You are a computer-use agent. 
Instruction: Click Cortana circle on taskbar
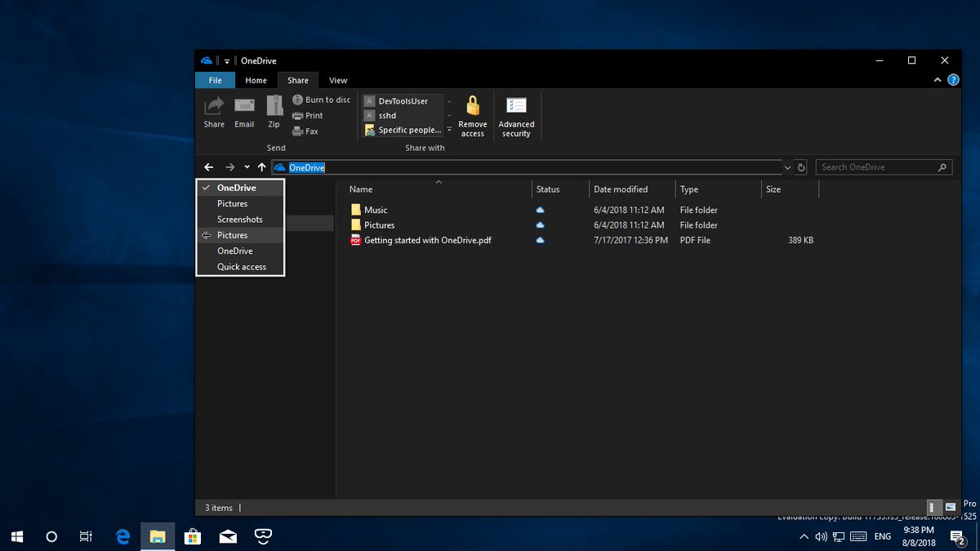(x=51, y=536)
